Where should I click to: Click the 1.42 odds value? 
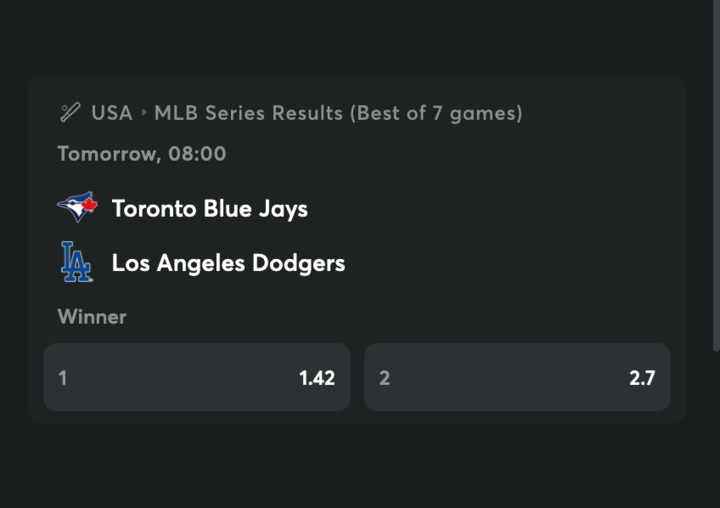pyautogui.click(x=317, y=378)
